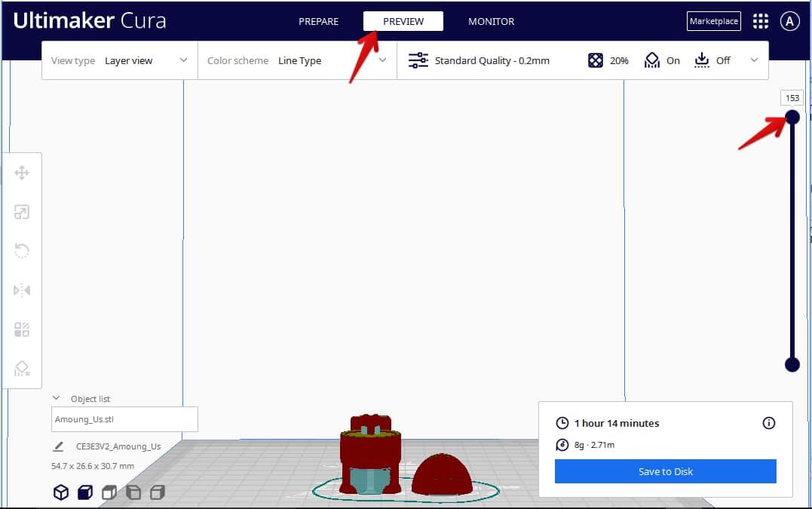This screenshot has width=812, height=509.
Task: Select the Support Blocker tool
Action: 23,368
